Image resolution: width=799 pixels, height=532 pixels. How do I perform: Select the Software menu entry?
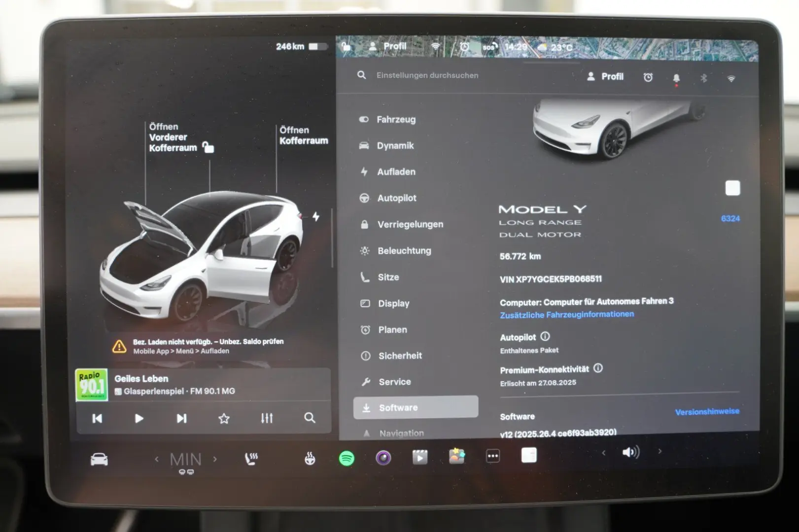pos(416,407)
